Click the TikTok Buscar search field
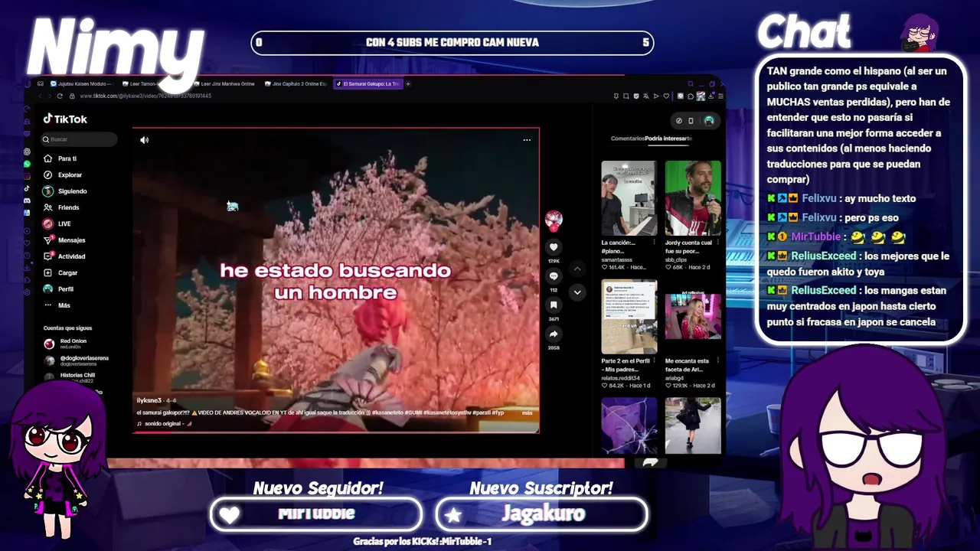The image size is (980, 551). 80,139
